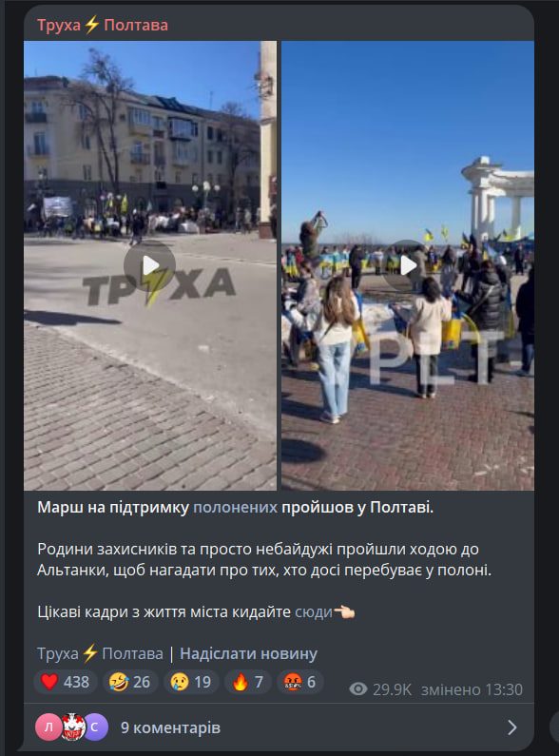The width and height of the screenshot is (559, 756).
Task: Expand comments using the right chevron arrow
Action: 512,727
